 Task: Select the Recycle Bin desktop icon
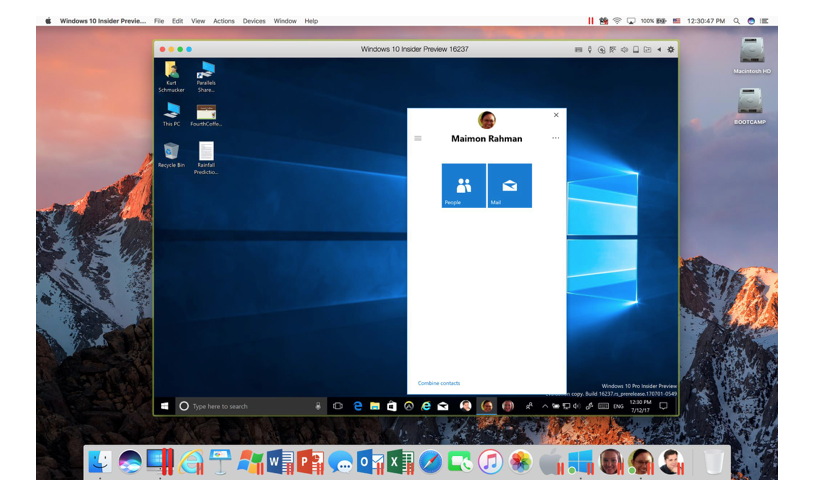[172, 155]
